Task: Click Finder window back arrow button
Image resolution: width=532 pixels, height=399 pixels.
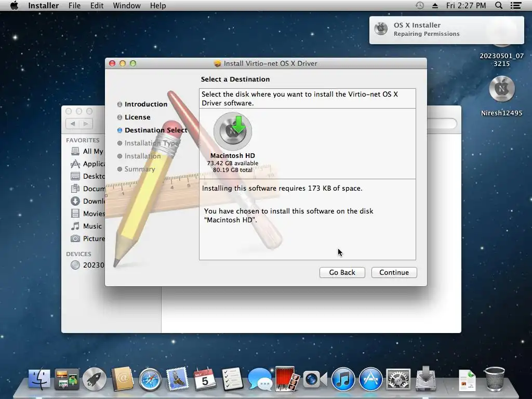Action: point(73,124)
